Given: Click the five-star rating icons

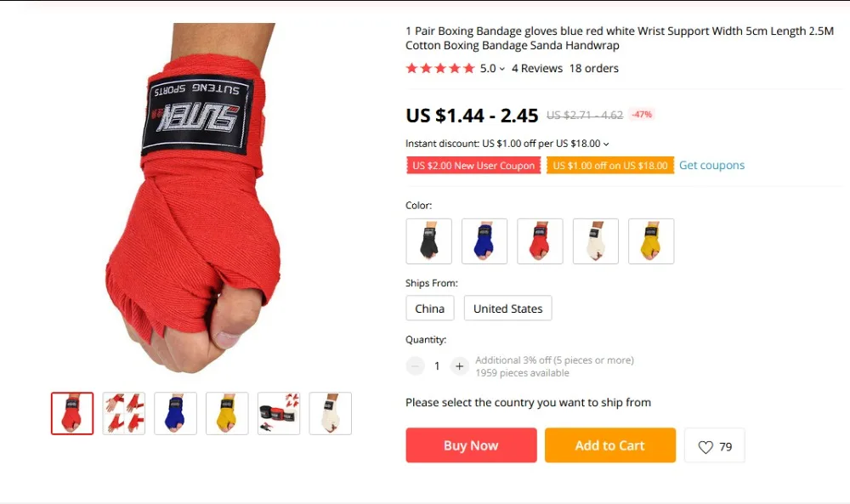Looking at the screenshot, I should (440, 68).
